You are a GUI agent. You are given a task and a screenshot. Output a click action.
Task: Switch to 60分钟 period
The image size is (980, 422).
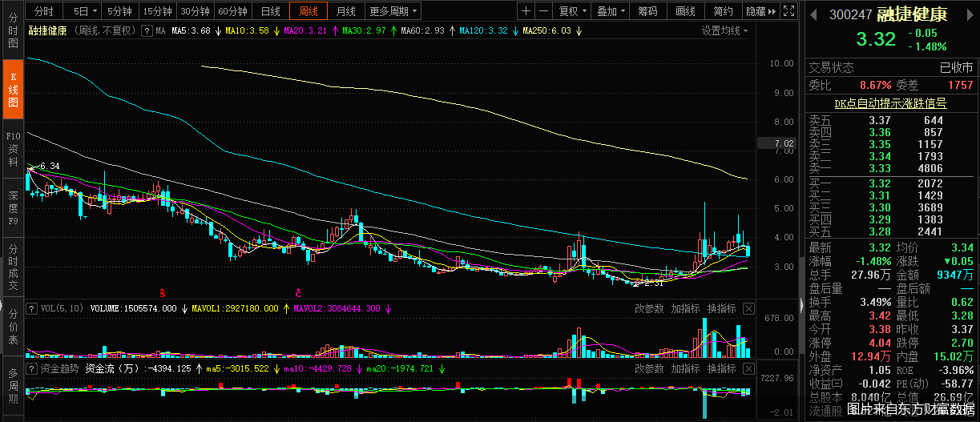(233, 11)
